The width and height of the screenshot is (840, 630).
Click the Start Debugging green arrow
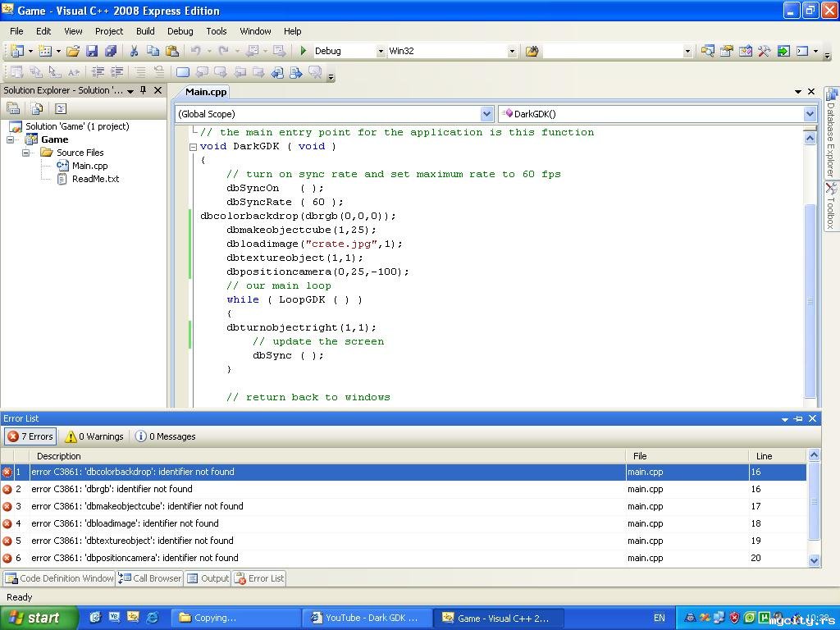304,51
